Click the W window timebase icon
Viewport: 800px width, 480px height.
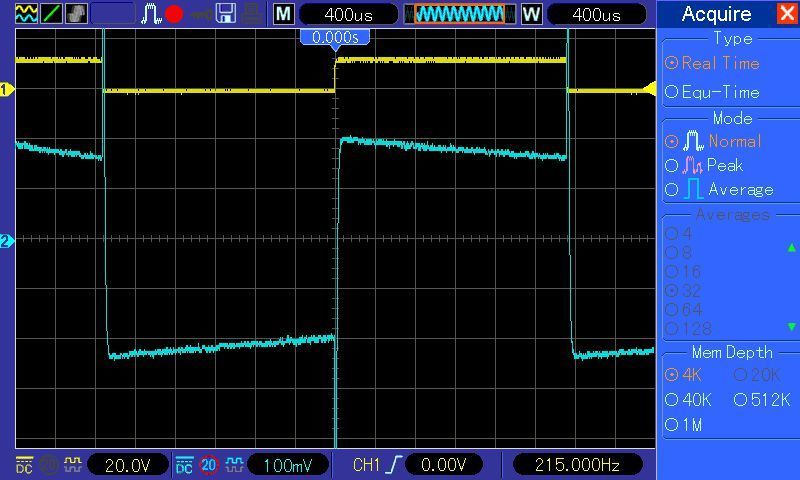531,14
